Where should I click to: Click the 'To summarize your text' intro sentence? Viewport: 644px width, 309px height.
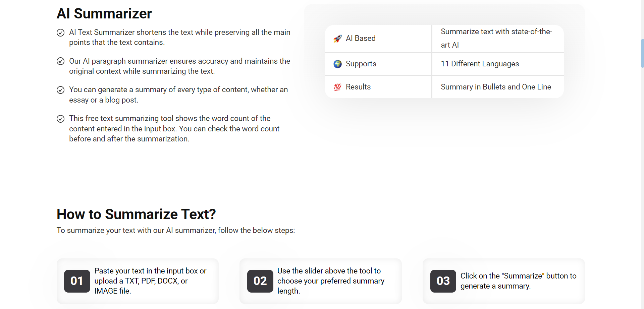coord(176,231)
